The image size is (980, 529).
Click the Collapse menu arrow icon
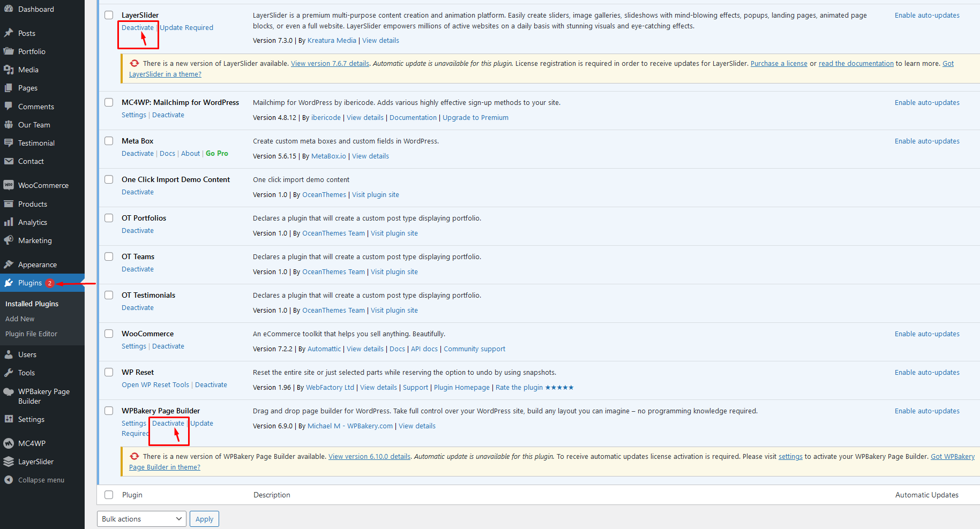(9, 480)
